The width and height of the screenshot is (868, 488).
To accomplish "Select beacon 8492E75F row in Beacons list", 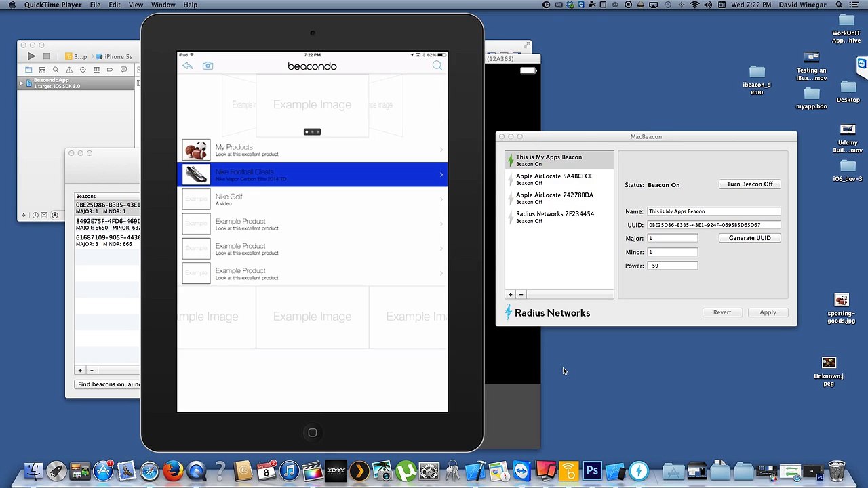I will click(107, 224).
